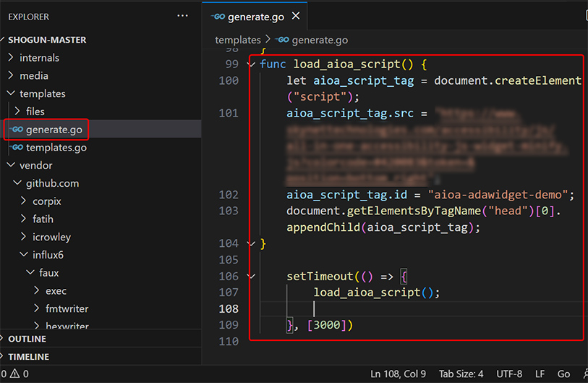
Task: Click the Go file icon beside templates.go
Action: [17, 147]
